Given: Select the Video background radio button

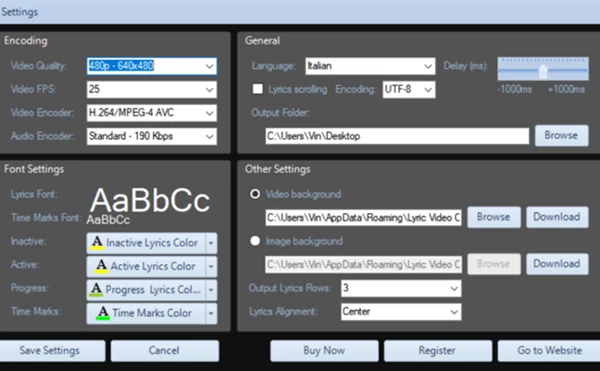Looking at the screenshot, I should (x=255, y=194).
